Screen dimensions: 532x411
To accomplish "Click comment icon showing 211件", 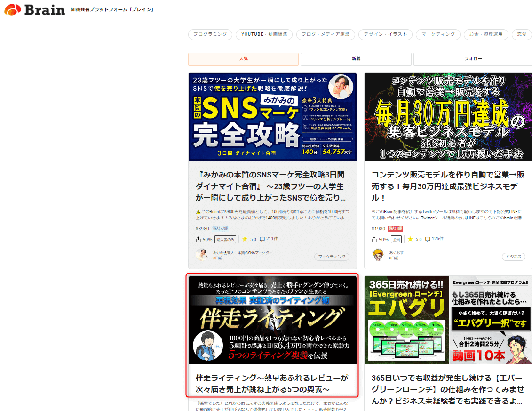I will tap(262, 239).
